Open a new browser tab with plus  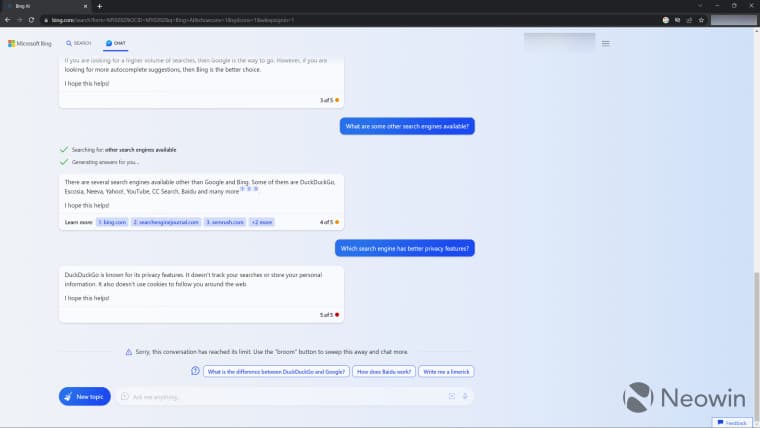(x=99, y=6)
